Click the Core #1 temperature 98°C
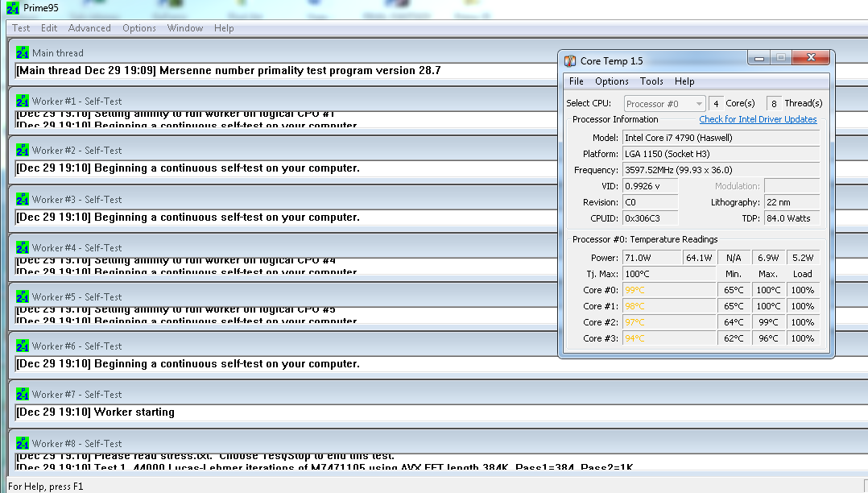 tap(669, 306)
